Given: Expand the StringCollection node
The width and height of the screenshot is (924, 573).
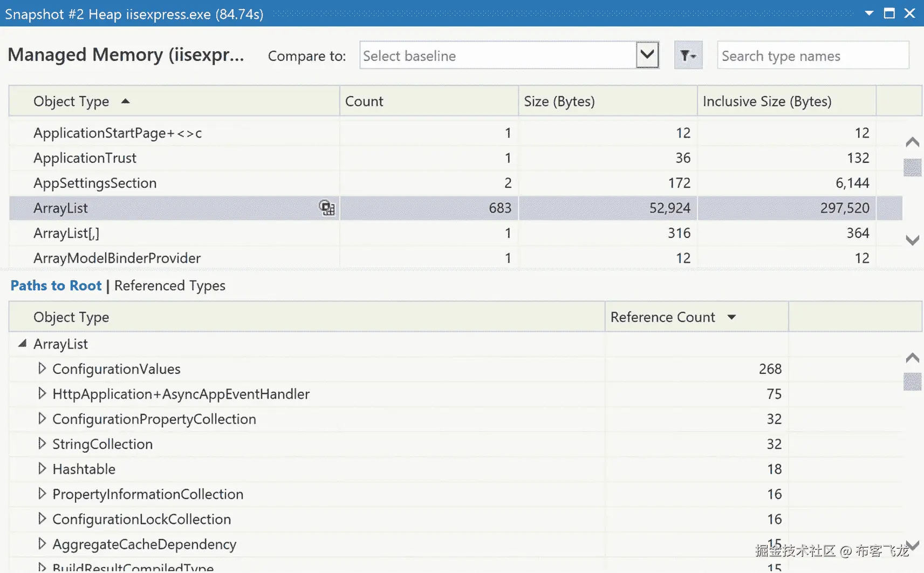Looking at the screenshot, I should (x=42, y=444).
